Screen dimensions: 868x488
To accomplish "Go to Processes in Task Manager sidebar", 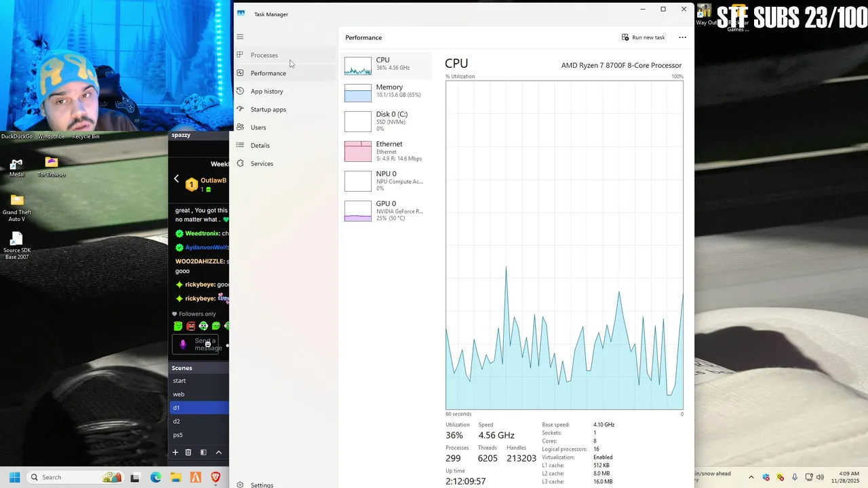I will [285, 55].
